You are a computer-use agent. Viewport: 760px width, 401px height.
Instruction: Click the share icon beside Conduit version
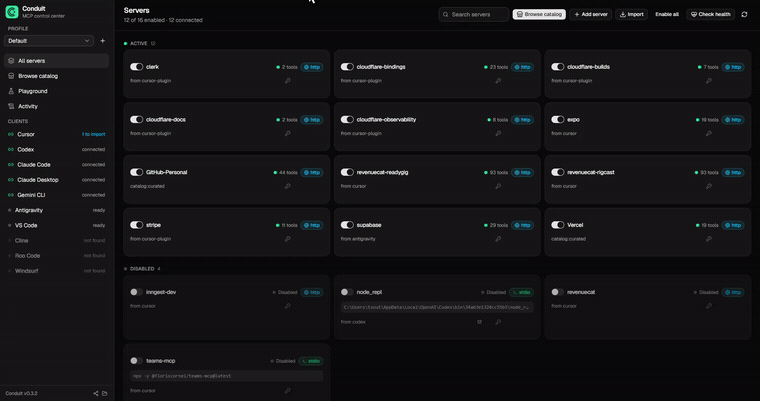pos(95,393)
